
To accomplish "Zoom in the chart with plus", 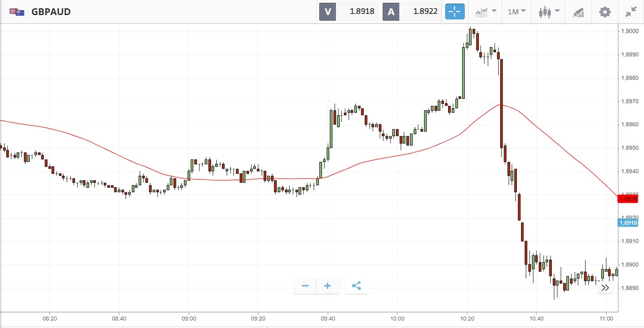I will pyautogui.click(x=328, y=286).
